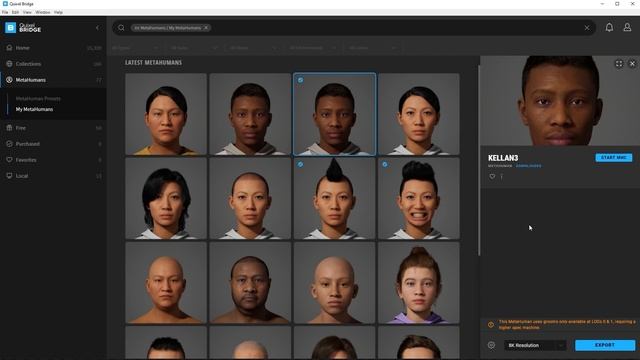The width and height of the screenshot is (640, 360).
Task: Open MetaHuman Presets sub-item
Action: pos(38,98)
